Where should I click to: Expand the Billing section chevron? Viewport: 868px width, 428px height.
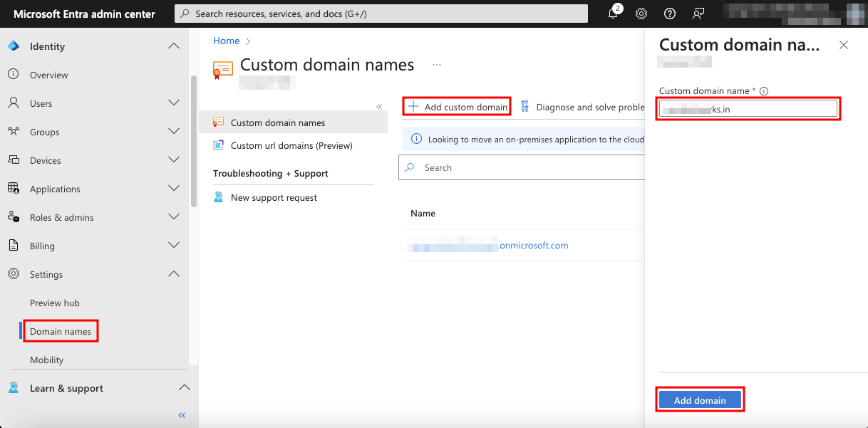pos(174,246)
